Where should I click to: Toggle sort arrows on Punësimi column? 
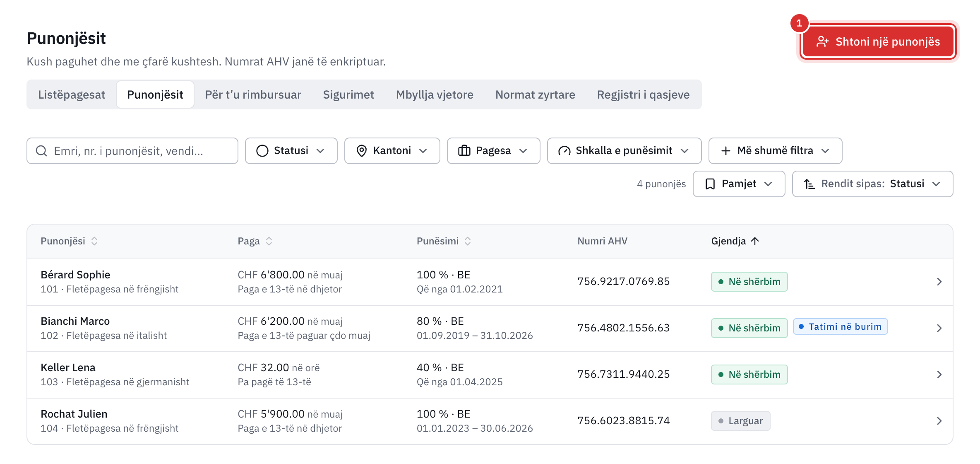(468, 241)
